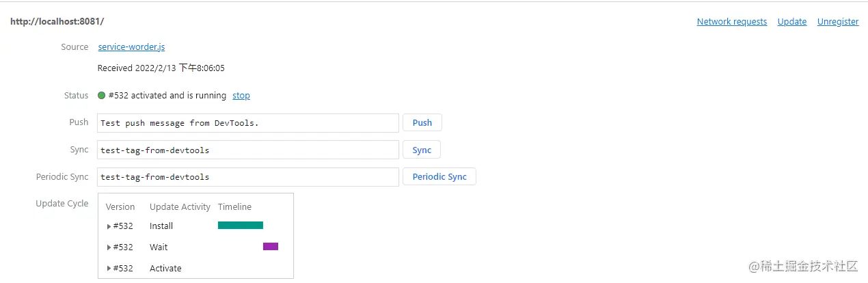Expand the #532 Install row
The height and width of the screenshot is (283, 868).
tap(109, 226)
